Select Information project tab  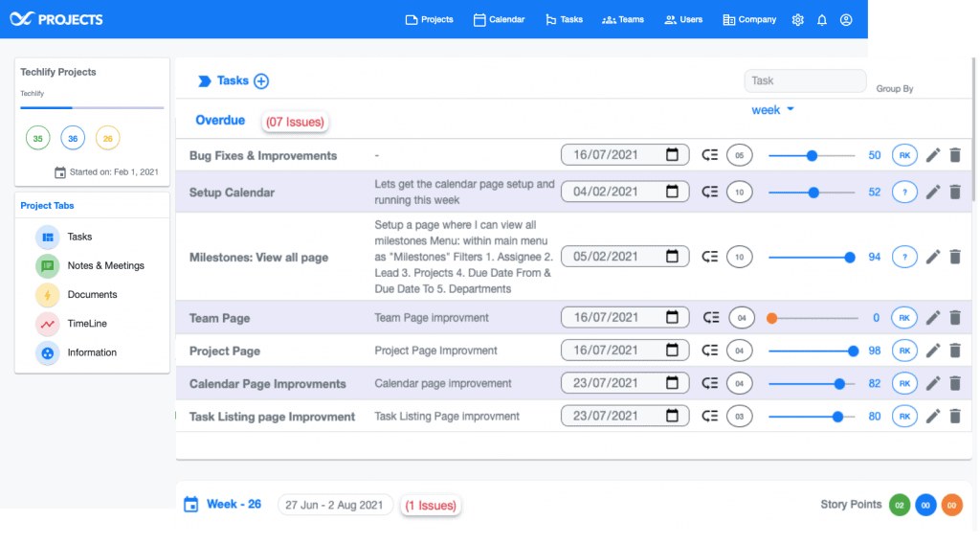pos(77,352)
